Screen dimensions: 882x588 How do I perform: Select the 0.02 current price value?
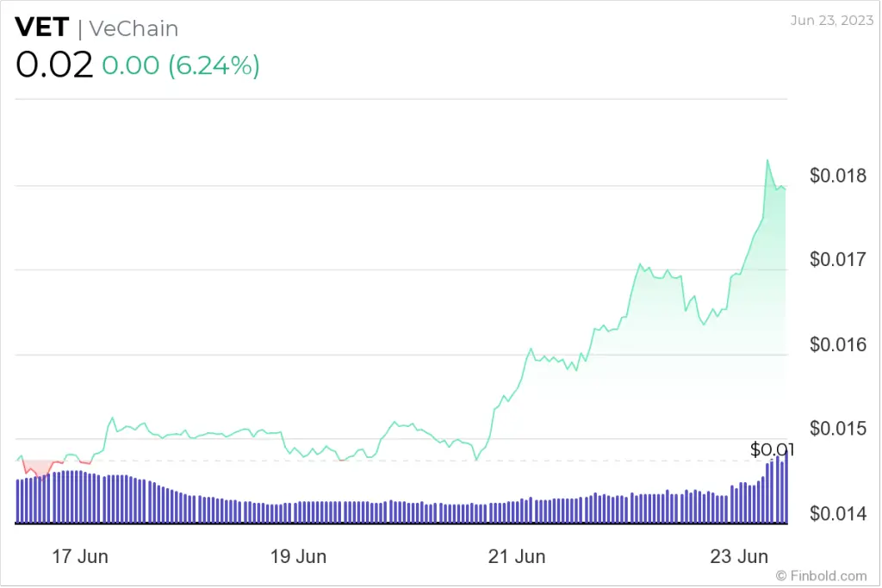[x=53, y=66]
